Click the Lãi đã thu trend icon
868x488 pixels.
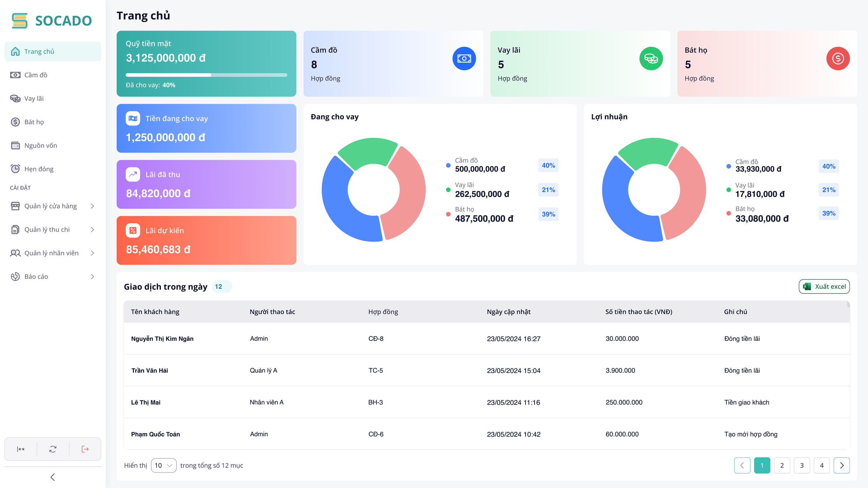pyautogui.click(x=133, y=175)
